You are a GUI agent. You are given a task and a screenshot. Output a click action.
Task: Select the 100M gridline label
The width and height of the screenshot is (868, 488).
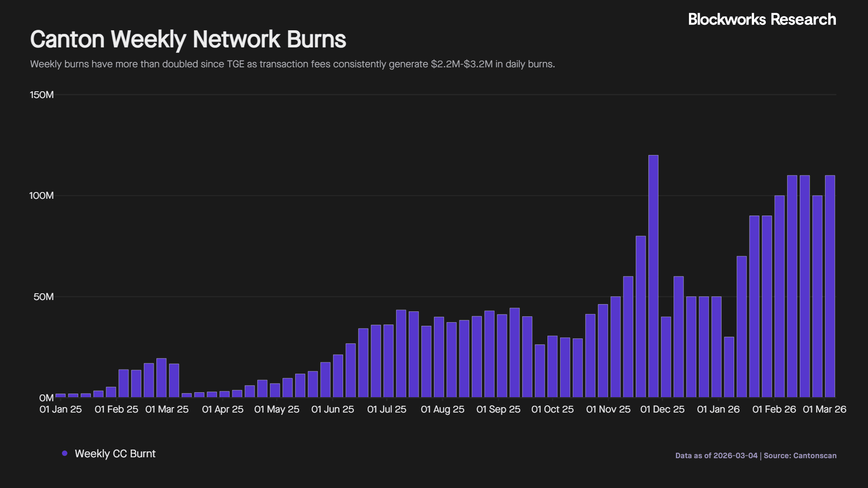(x=40, y=196)
